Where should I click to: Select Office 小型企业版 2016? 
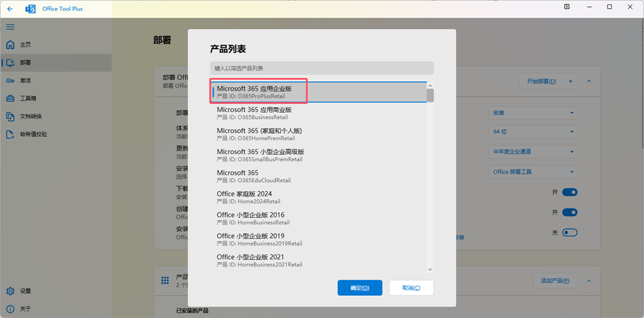[319, 218]
